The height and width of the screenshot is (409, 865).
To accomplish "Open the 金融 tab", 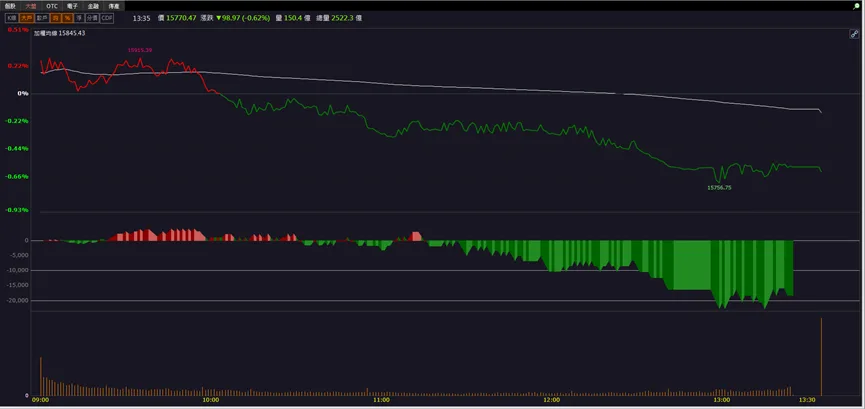I will point(93,6).
